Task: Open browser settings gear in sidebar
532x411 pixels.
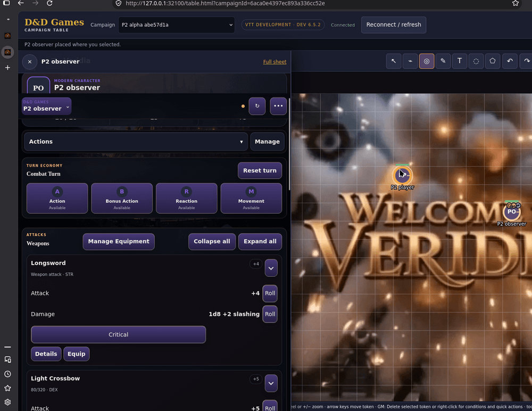Action: pos(7,402)
